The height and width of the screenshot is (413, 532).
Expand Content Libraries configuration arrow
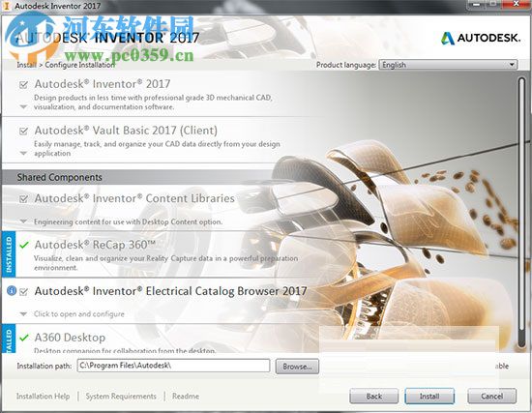[23, 221]
